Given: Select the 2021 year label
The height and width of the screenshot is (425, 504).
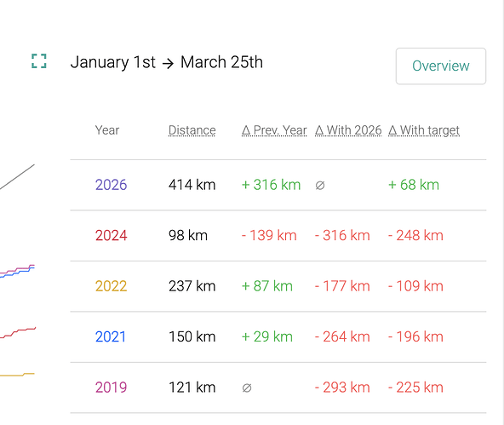Looking at the screenshot, I should coord(111,337).
